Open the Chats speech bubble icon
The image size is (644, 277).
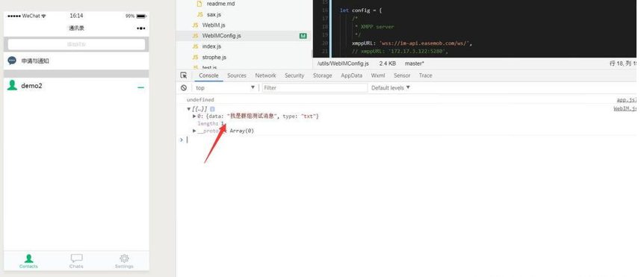[76, 258]
